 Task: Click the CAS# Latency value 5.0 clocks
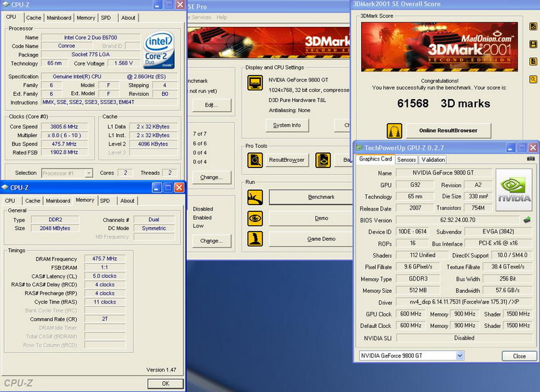pyautogui.click(x=105, y=276)
